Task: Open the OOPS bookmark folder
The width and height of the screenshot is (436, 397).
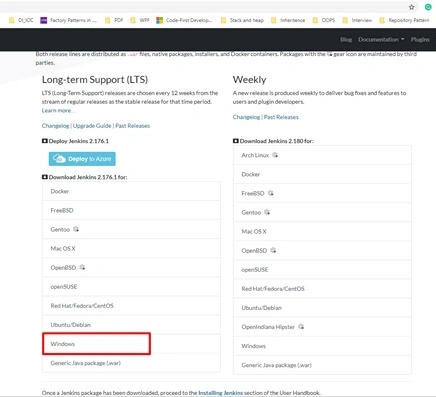Action: coord(324,20)
